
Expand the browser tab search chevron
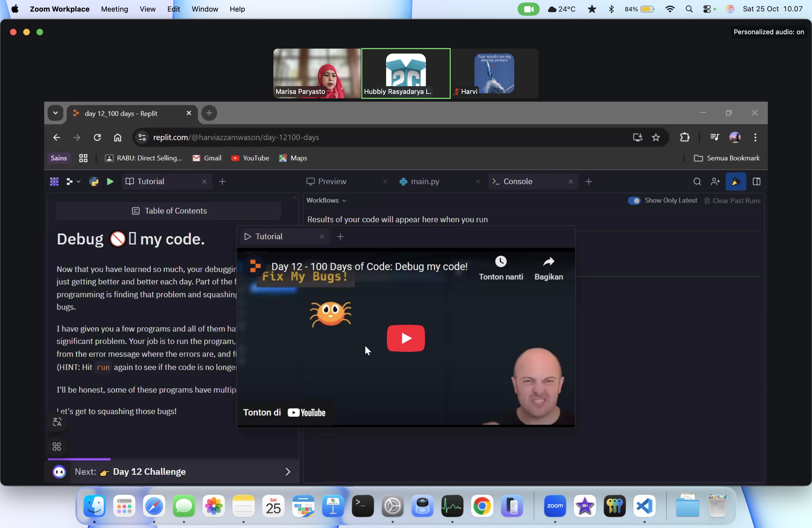[x=55, y=113]
